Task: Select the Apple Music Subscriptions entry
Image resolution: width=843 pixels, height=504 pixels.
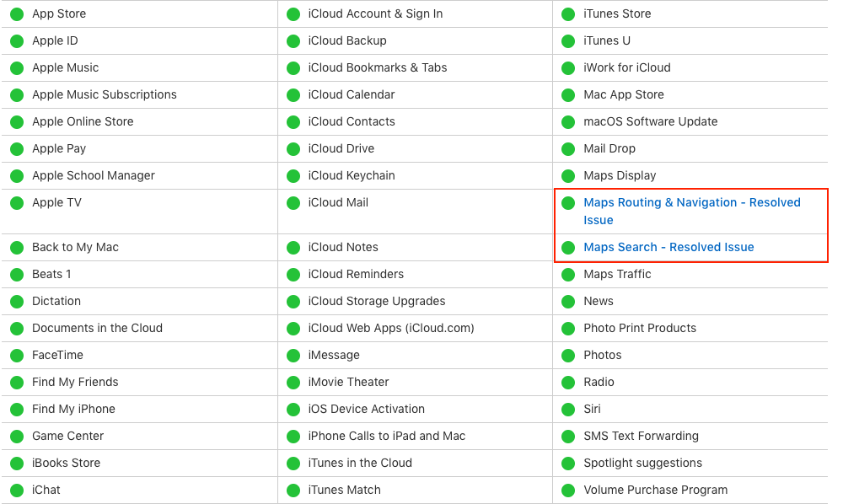Action: pyautogui.click(x=105, y=94)
